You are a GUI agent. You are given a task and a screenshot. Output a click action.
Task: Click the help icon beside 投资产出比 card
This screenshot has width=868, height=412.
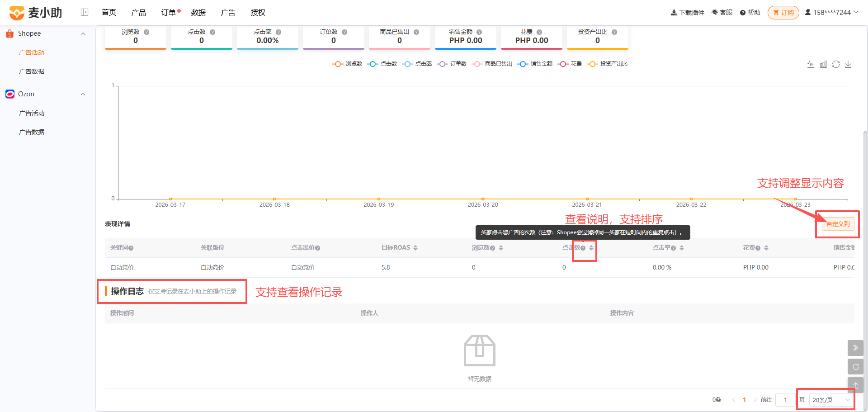click(x=614, y=32)
